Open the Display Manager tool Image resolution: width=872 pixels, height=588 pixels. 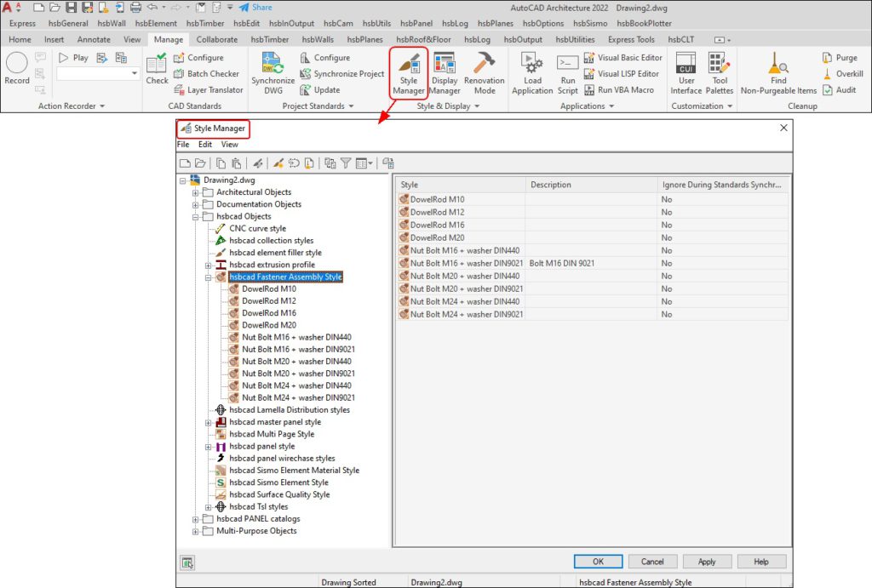pos(445,74)
